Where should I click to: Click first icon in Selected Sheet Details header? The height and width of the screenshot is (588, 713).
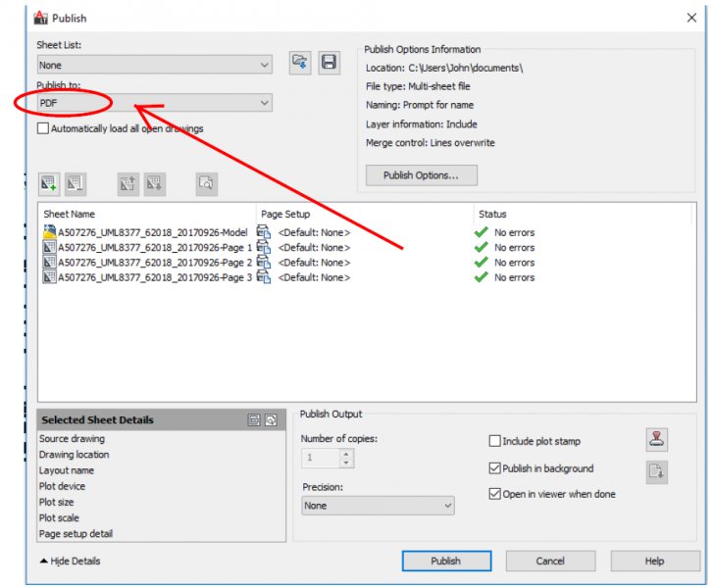(x=254, y=419)
